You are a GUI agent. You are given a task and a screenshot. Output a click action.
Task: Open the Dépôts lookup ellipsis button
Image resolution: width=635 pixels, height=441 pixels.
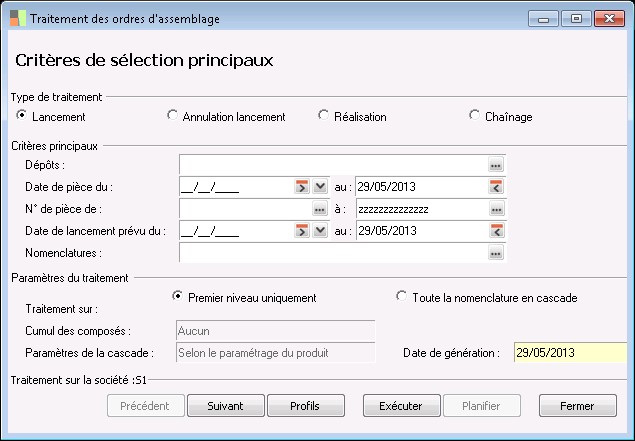click(496, 165)
